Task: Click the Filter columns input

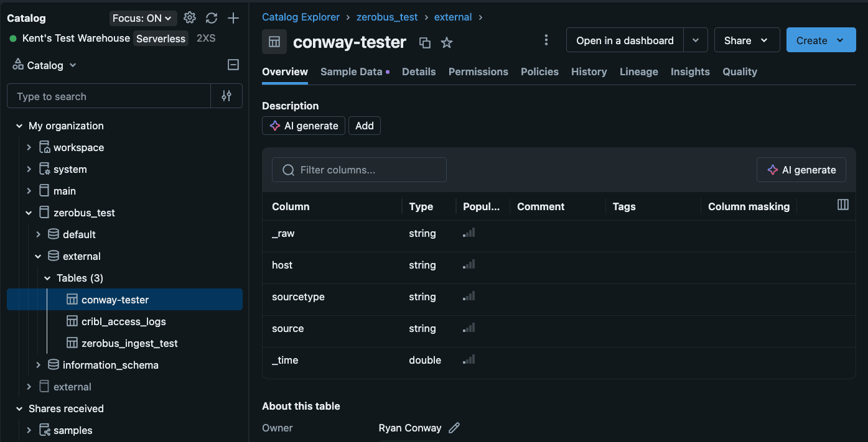Action: point(359,170)
